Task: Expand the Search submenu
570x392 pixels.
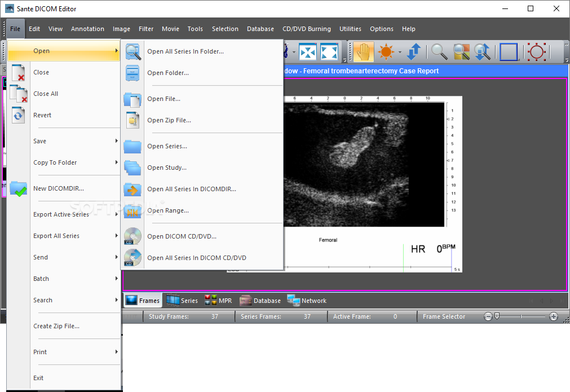Action: coord(116,300)
